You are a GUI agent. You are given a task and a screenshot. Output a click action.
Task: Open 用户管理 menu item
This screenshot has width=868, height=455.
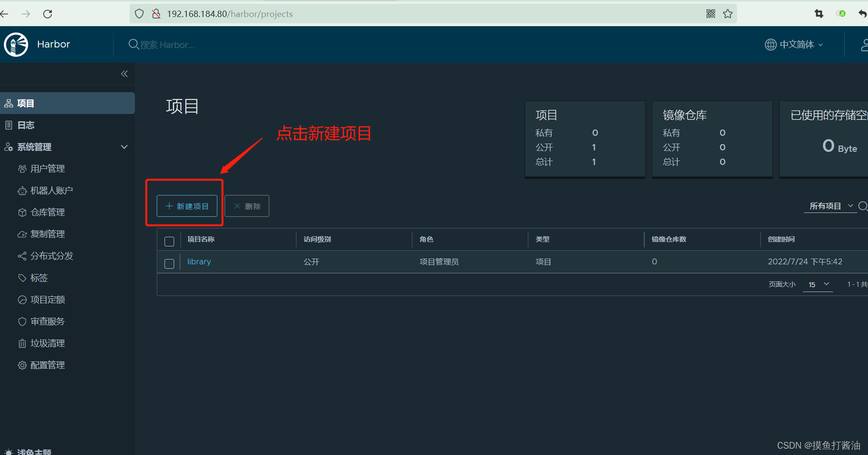click(48, 169)
